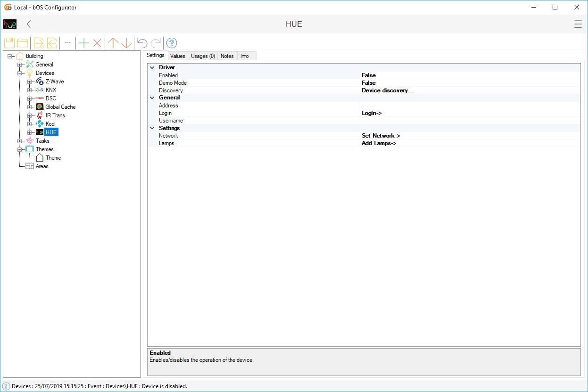Click the Address value field

(x=470, y=106)
